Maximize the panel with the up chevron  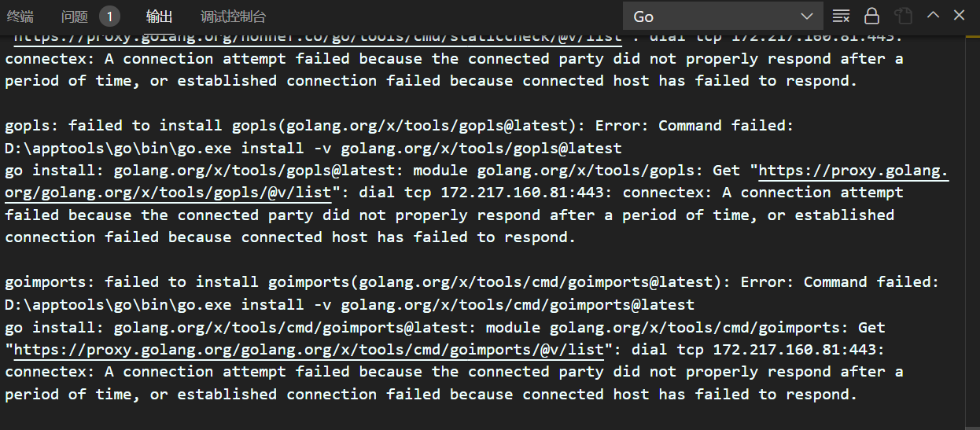click(933, 15)
